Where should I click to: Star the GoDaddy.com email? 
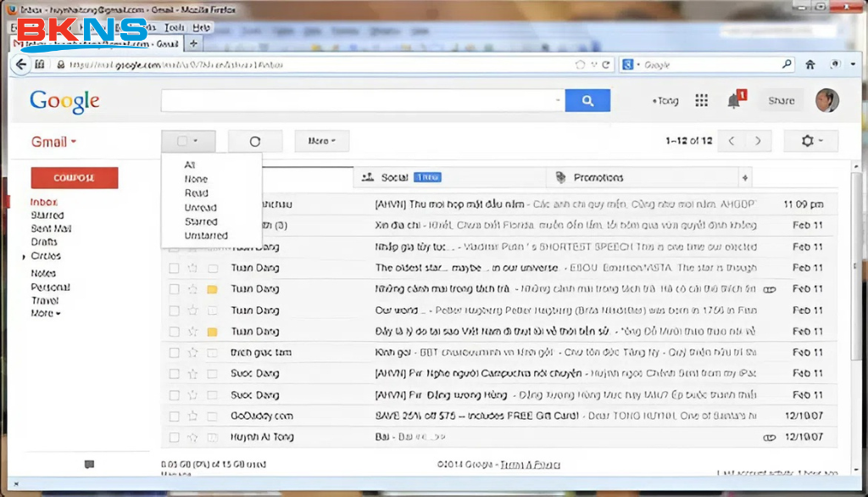(x=193, y=416)
